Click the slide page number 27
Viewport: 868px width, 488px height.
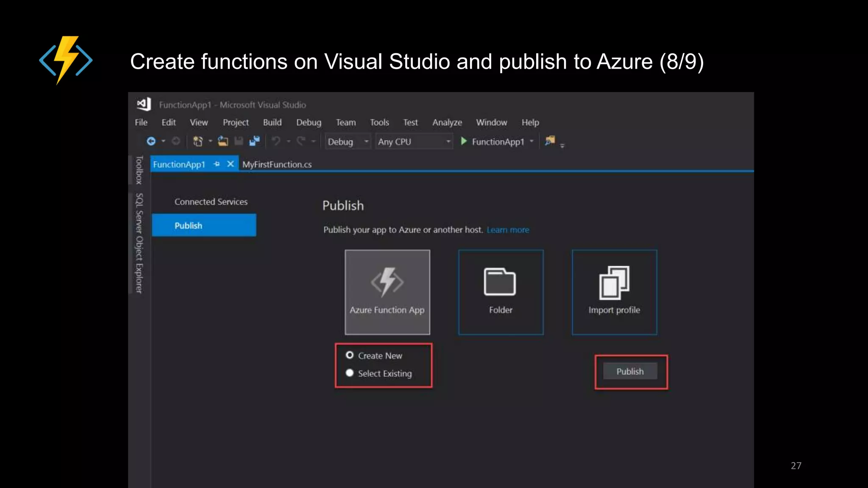point(796,466)
